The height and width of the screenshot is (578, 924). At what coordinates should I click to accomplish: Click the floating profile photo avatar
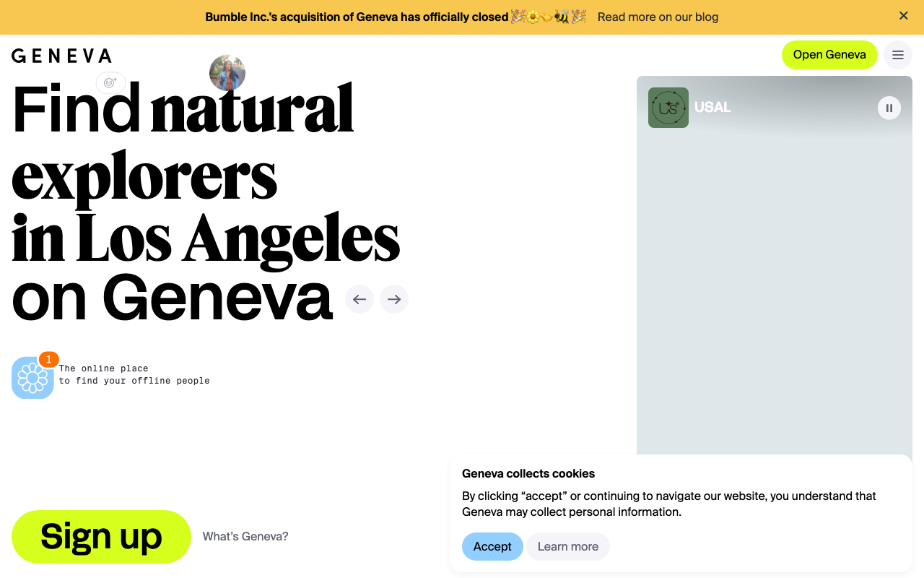click(227, 73)
